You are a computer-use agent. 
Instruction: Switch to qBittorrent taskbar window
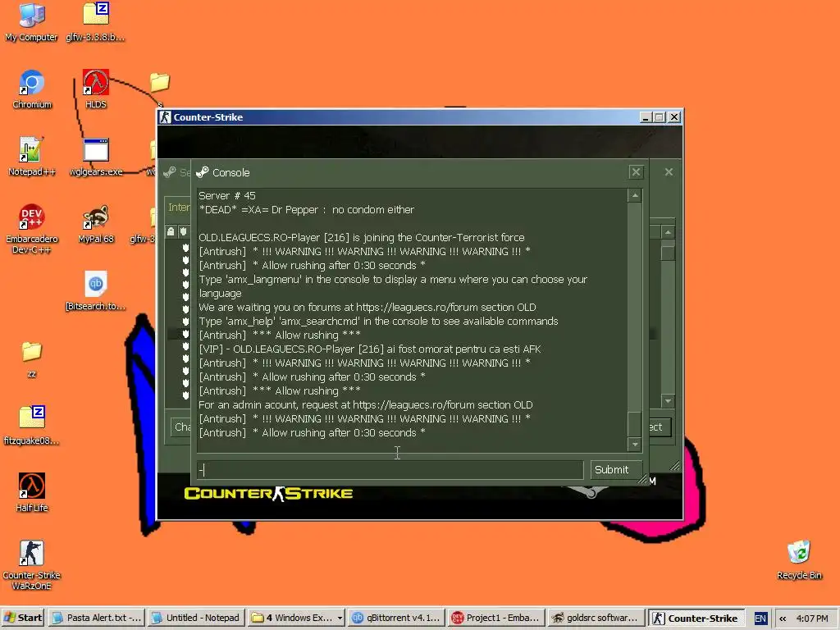click(396, 618)
